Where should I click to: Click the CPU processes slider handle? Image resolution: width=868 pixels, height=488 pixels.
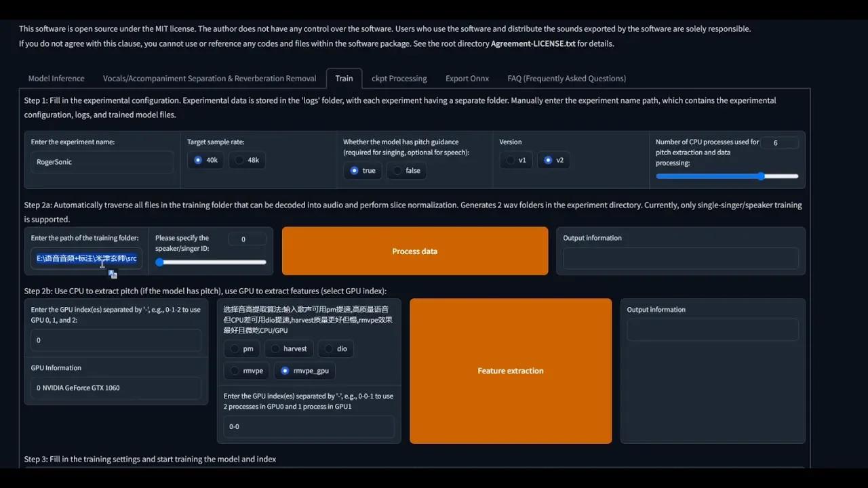click(762, 176)
